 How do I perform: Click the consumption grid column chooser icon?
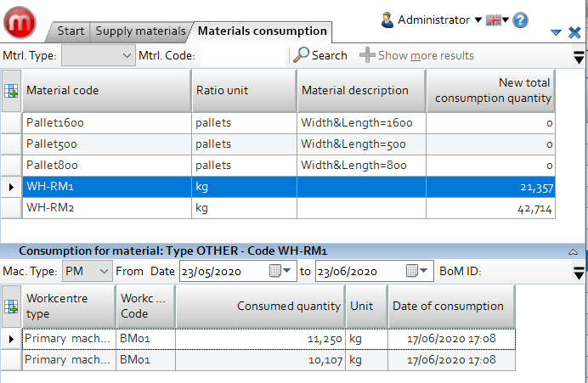click(x=11, y=307)
